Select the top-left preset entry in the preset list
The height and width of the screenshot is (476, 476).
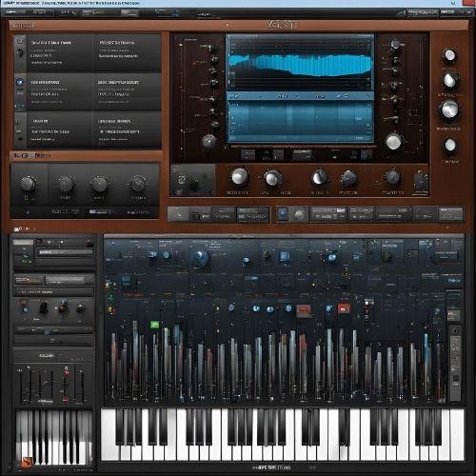(x=60, y=52)
